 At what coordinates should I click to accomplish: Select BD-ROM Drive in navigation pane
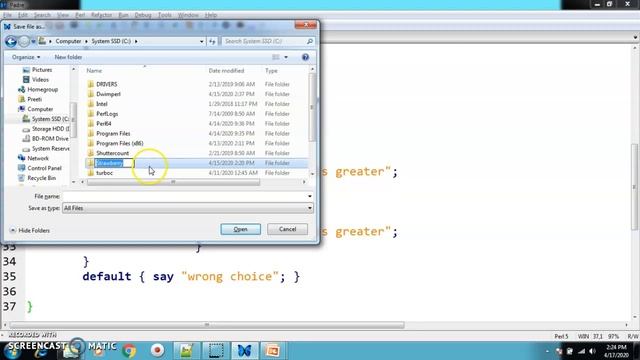45,138
